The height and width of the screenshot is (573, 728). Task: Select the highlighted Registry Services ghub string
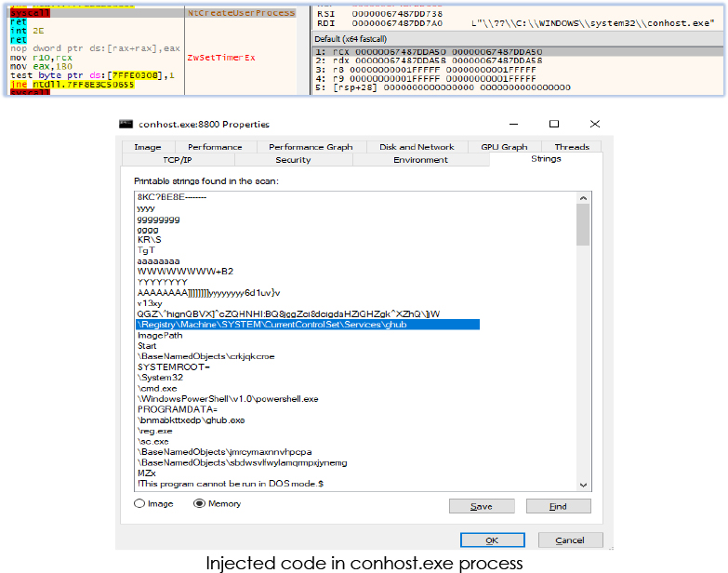pos(272,325)
